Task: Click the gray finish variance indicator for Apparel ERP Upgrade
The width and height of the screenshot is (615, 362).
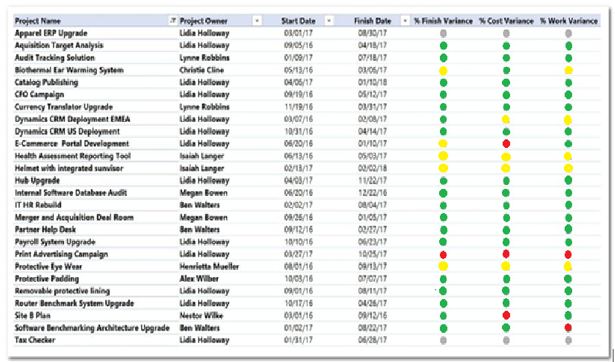Action: 443,34
